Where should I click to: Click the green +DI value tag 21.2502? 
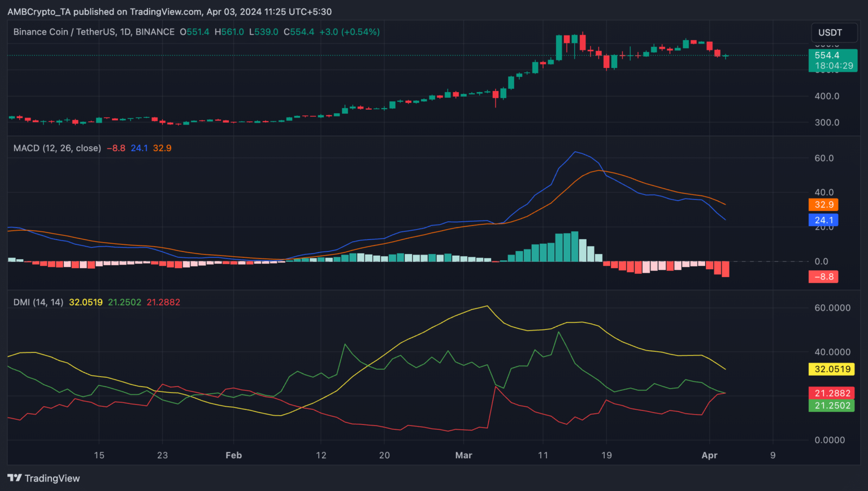coord(831,406)
